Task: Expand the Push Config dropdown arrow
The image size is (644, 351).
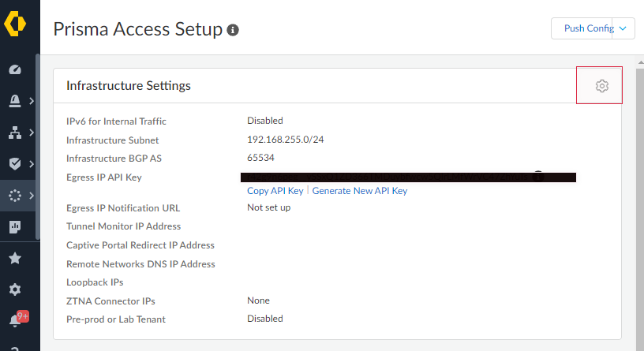Action: tap(623, 28)
